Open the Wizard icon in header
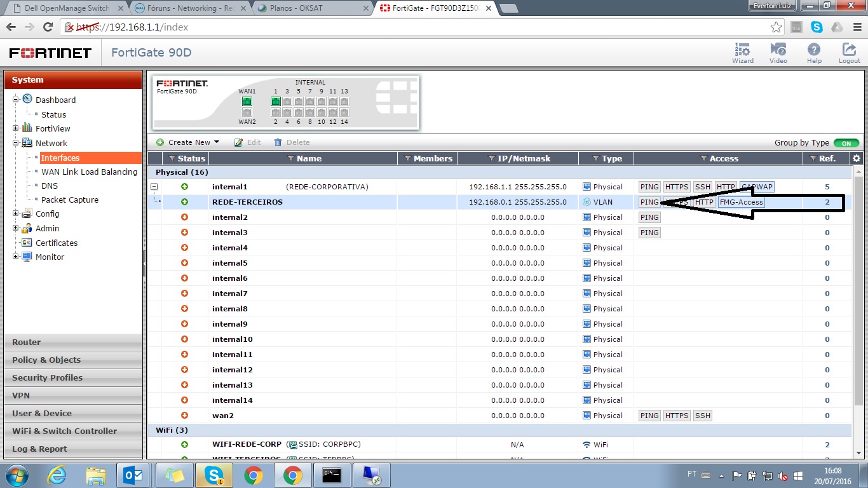Screen dimensions: 868x488 point(742,53)
